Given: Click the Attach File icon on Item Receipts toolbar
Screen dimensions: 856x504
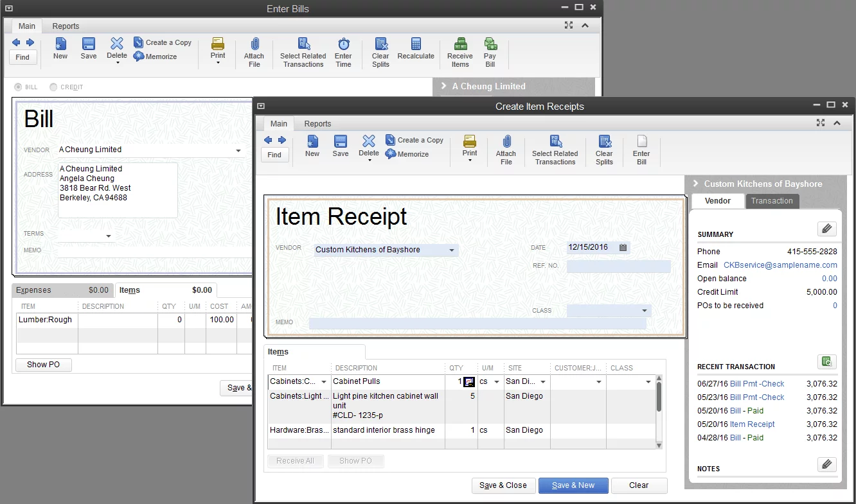Looking at the screenshot, I should point(506,148).
